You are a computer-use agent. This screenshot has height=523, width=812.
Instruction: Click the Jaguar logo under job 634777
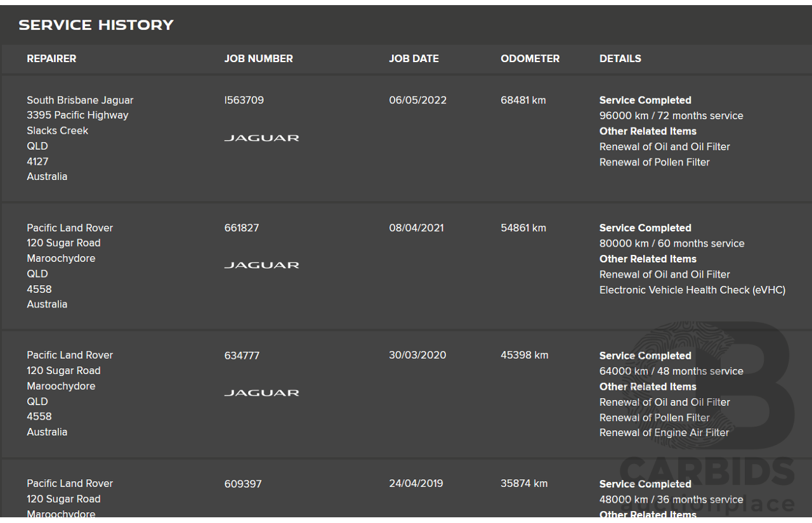261,392
